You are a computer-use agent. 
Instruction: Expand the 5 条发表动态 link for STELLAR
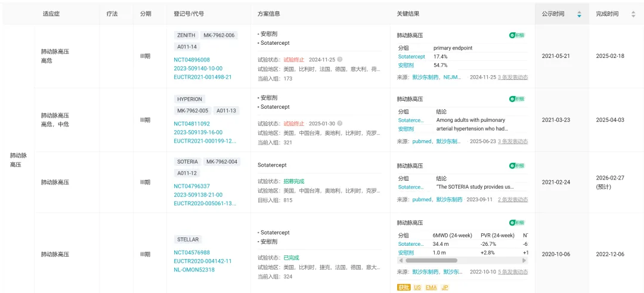513,272
